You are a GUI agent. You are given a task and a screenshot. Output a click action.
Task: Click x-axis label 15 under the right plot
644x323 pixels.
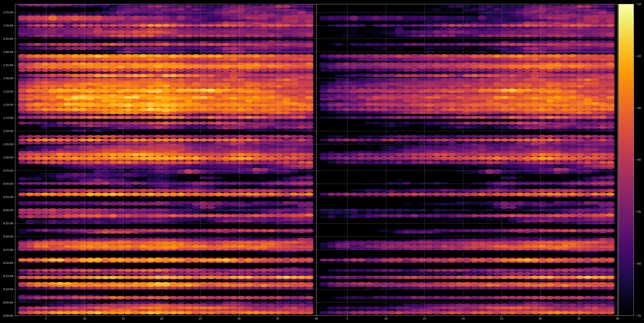(425, 319)
